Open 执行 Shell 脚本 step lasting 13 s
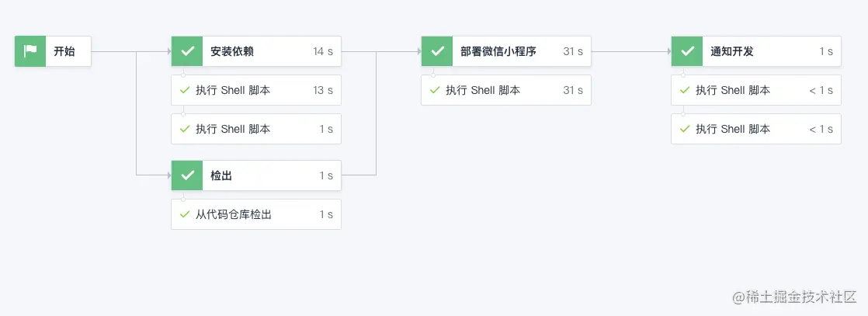 click(233, 90)
